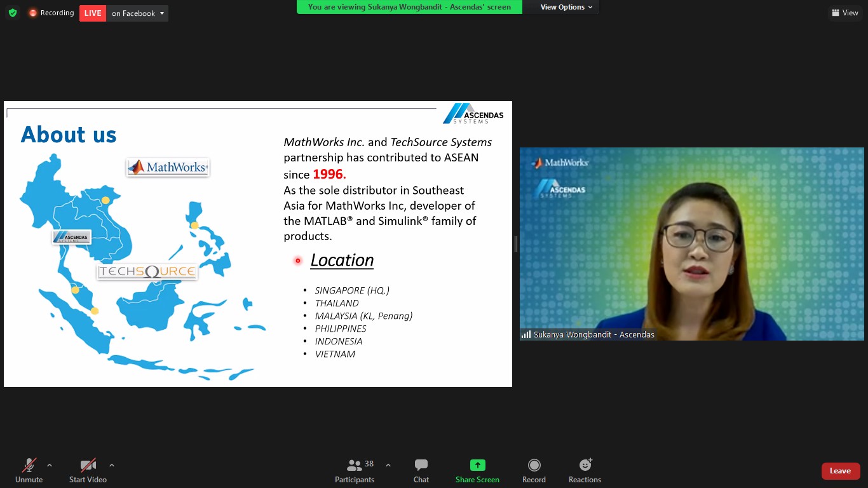The image size is (868, 488).
Task: Expand audio options arrow beside Unmute
Action: [x=50, y=465]
